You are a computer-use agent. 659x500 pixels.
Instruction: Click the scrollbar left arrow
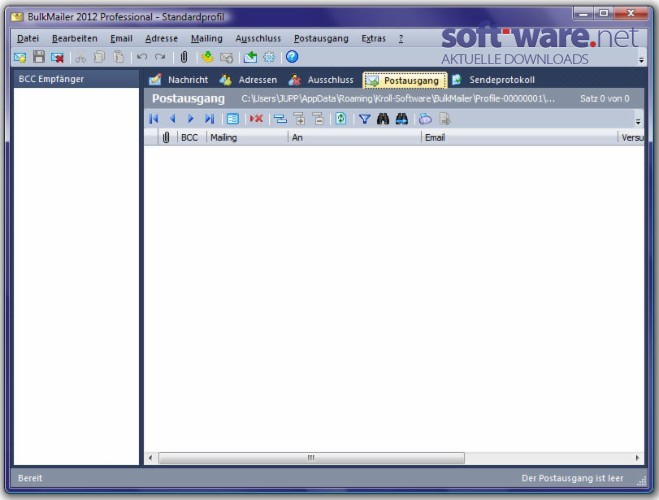(150, 458)
